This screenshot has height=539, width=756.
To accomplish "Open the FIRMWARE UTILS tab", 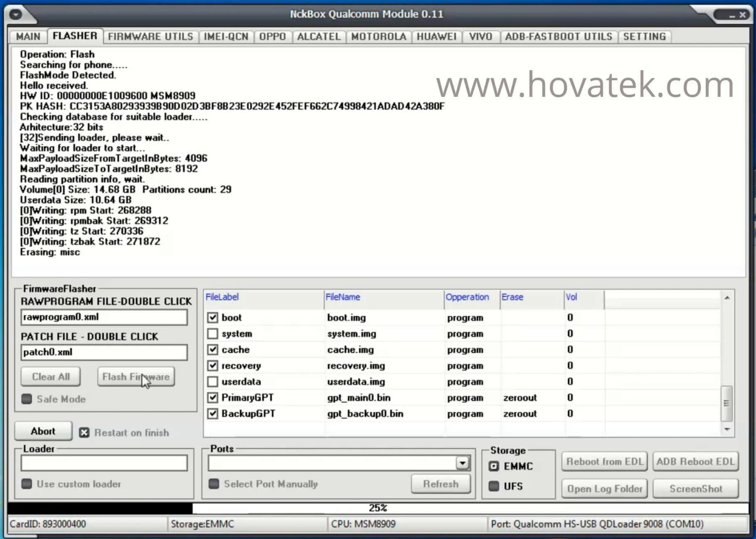I will [x=150, y=37].
